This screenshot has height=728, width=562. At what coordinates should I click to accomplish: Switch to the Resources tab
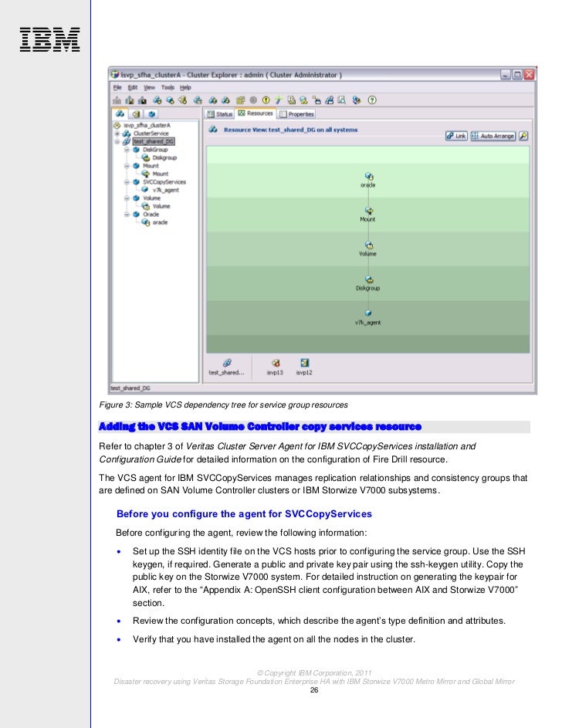(256, 113)
